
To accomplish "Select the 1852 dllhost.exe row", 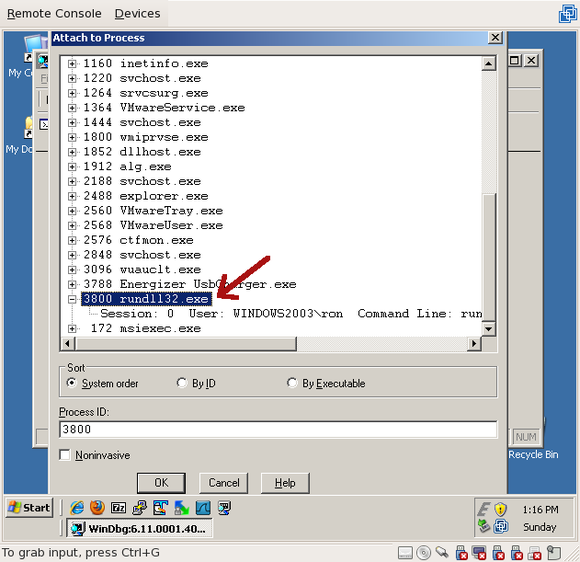I will (x=142, y=152).
